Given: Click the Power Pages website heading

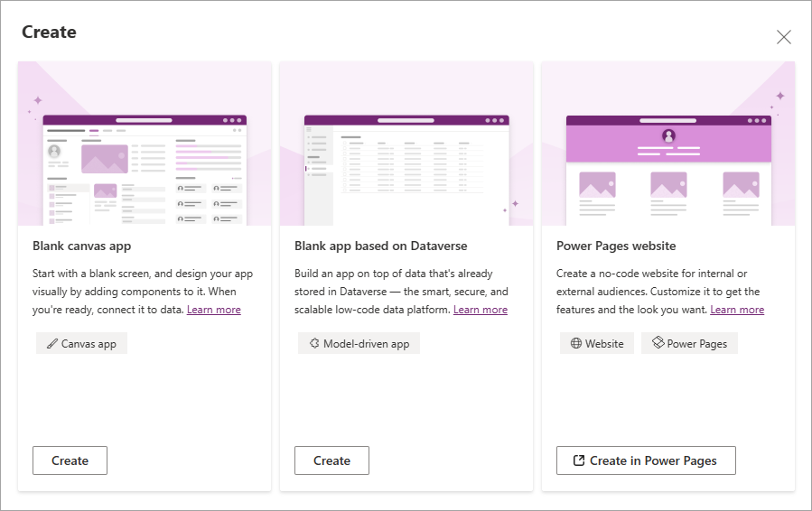Looking at the screenshot, I should pyautogui.click(x=616, y=246).
